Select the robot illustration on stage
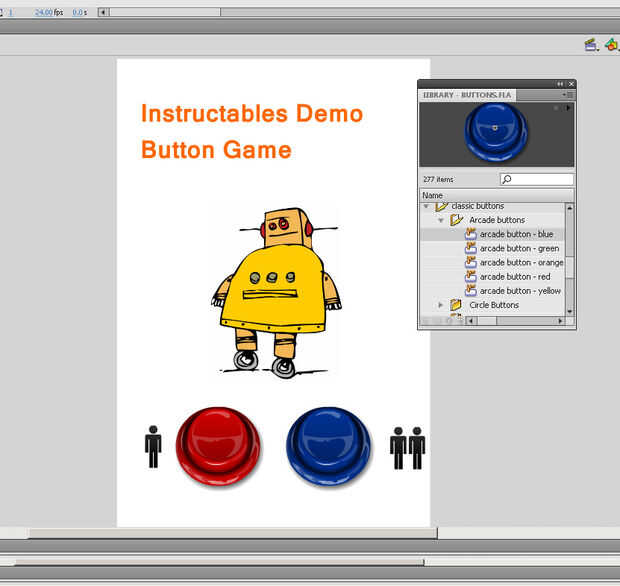 coord(276,293)
